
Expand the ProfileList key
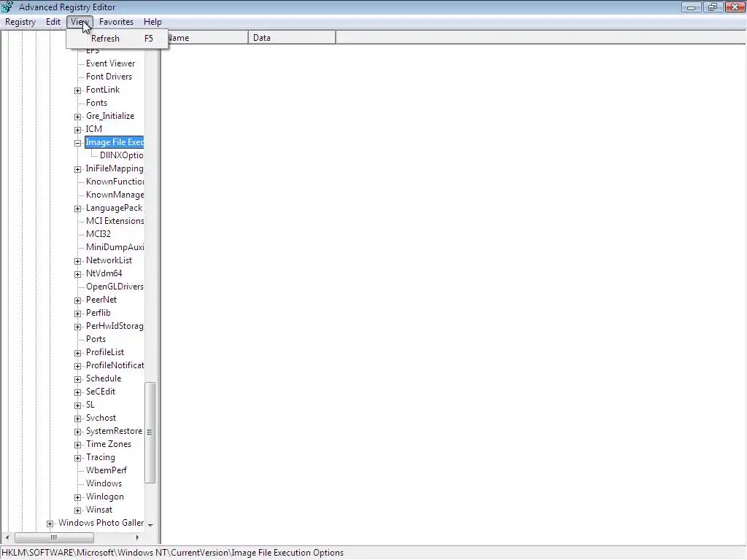coord(77,353)
